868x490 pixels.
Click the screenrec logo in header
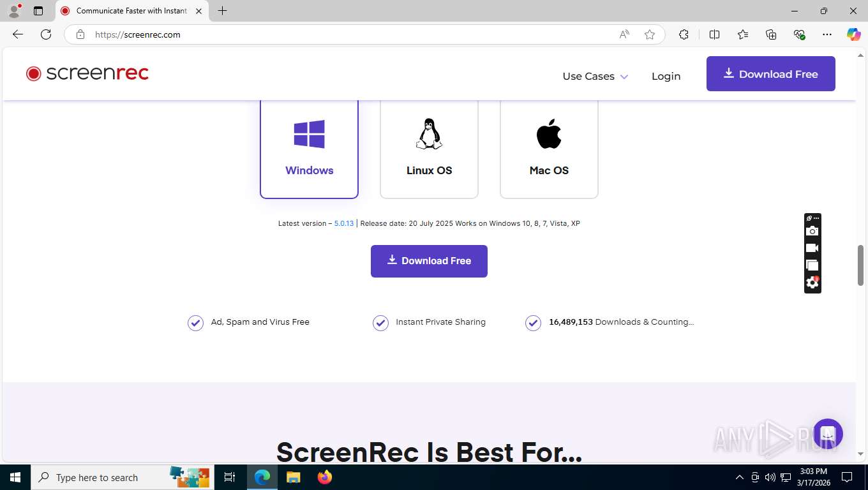pyautogui.click(x=87, y=73)
